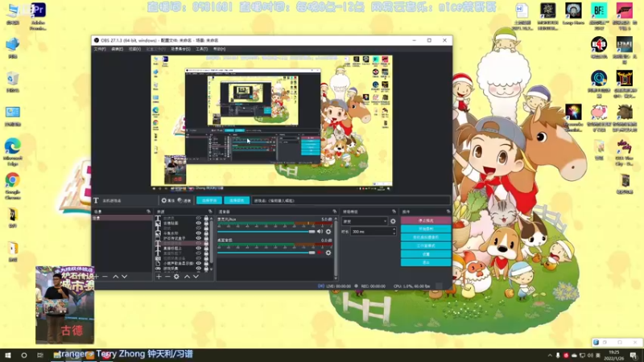644x362 pixels.
Task: Open the 工具(T) menu
Action: (x=202, y=49)
